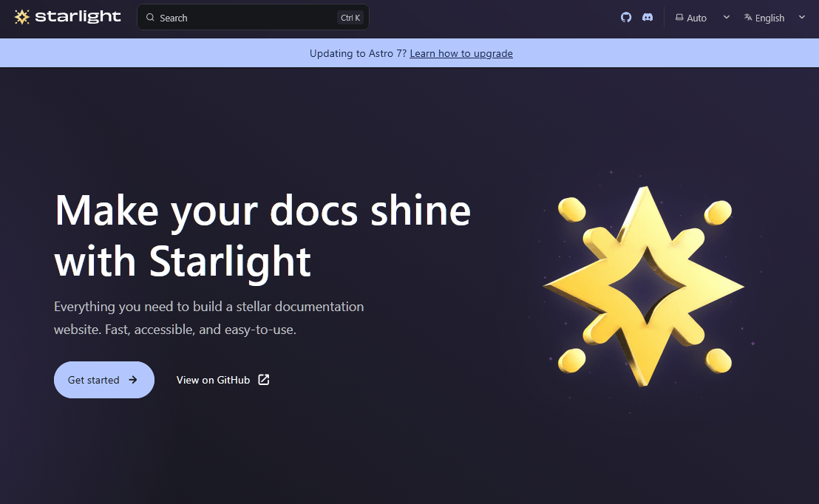The image size is (819, 504).
Task: Click the golden star hero image
Action: (x=644, y=286)
